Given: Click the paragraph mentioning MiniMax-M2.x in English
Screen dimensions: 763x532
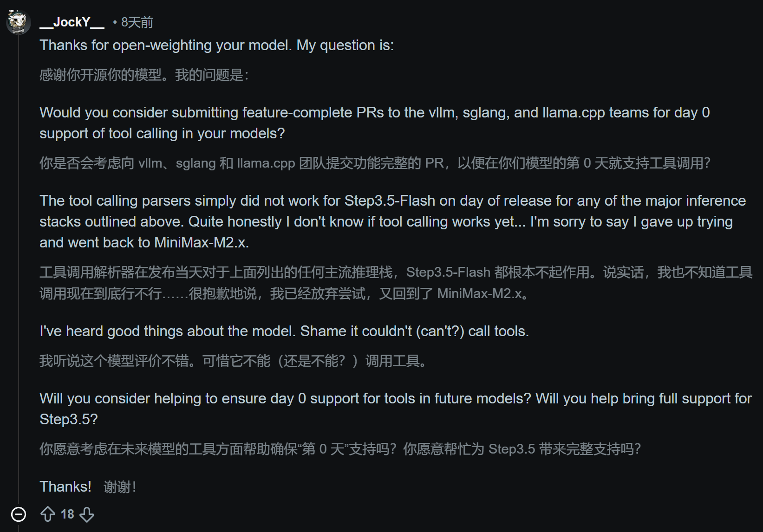Looking at the screenshot, I should [x=392, y=221].
